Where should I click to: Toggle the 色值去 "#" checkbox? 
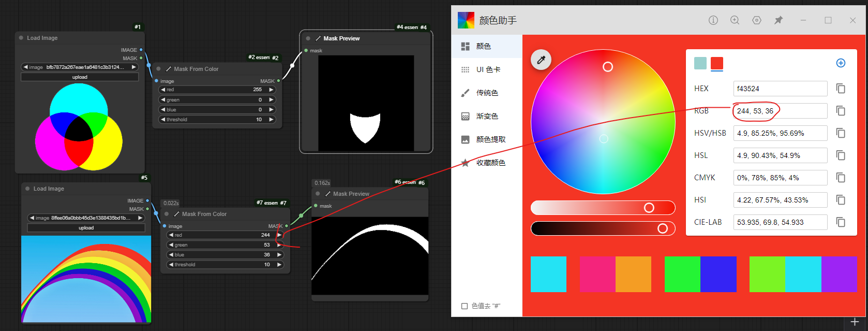coord(465,306)
